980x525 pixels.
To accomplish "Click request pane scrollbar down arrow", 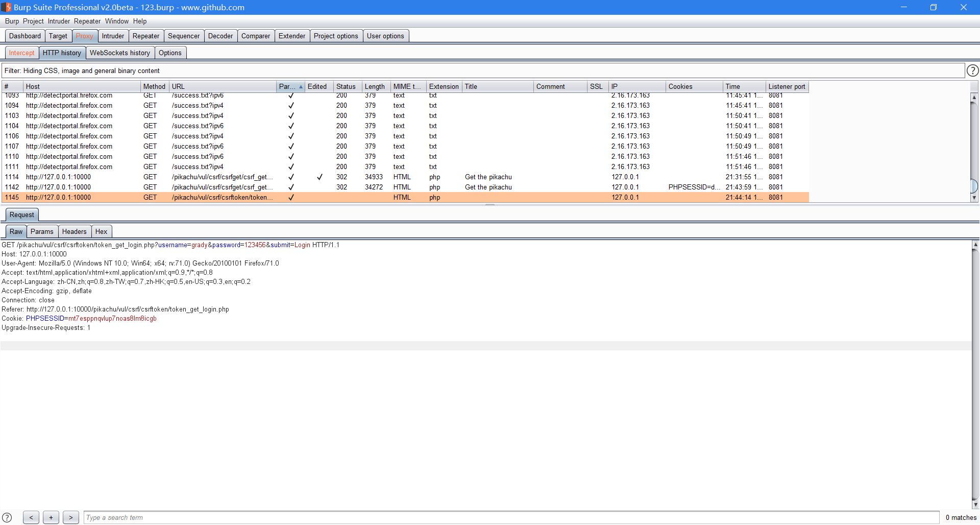I will click(975, 505).
